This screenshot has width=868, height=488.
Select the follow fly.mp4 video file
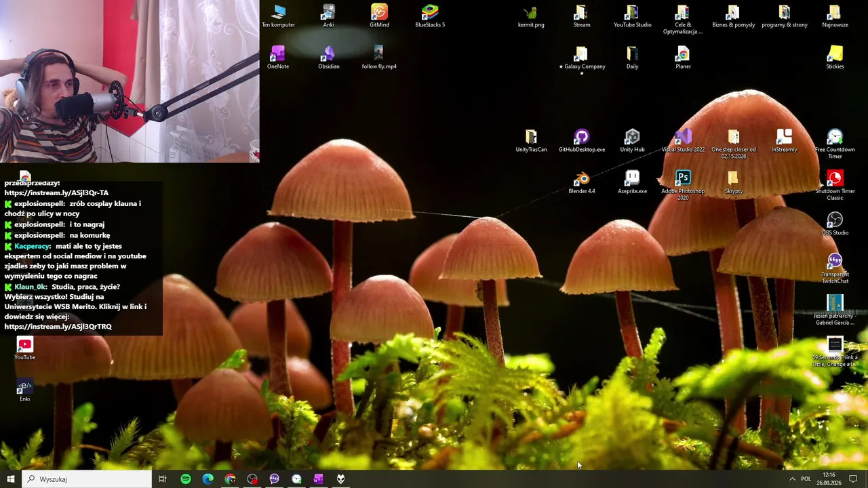point(379,58)
